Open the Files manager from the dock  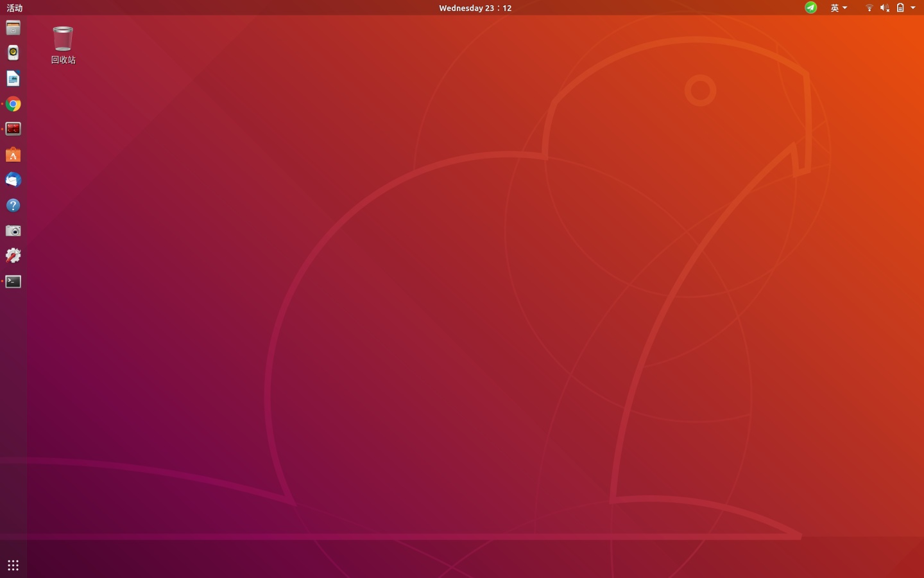click(x=13, y=28)
